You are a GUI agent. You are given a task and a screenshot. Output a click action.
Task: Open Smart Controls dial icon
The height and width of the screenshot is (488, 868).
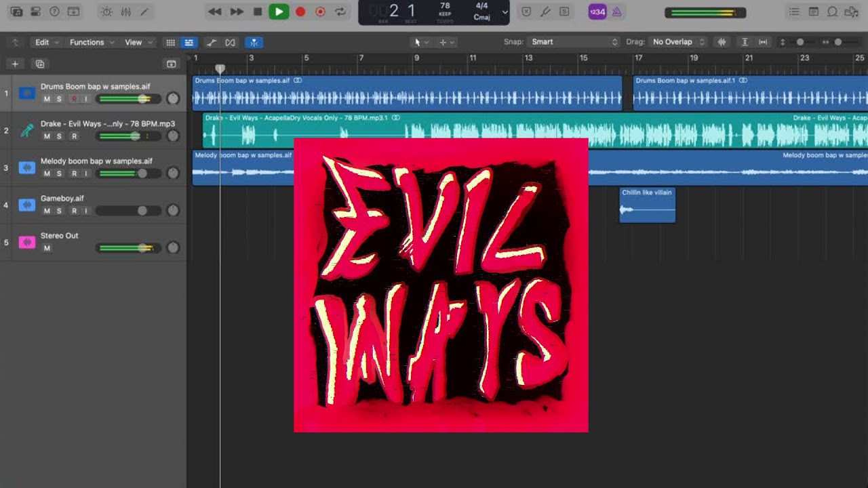click(106, 12)
